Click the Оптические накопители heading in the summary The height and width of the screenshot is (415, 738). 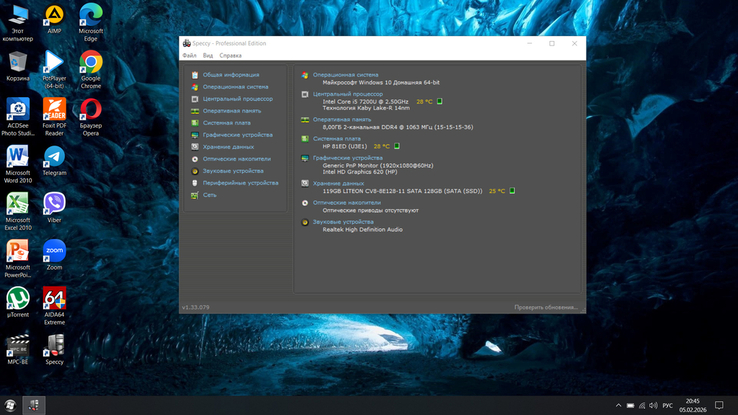tap(347, 203)
